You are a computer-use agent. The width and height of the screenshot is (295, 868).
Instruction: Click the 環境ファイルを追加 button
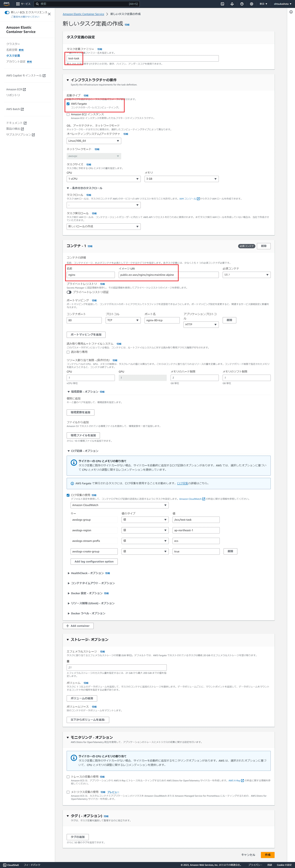click(x=83, y=435)
